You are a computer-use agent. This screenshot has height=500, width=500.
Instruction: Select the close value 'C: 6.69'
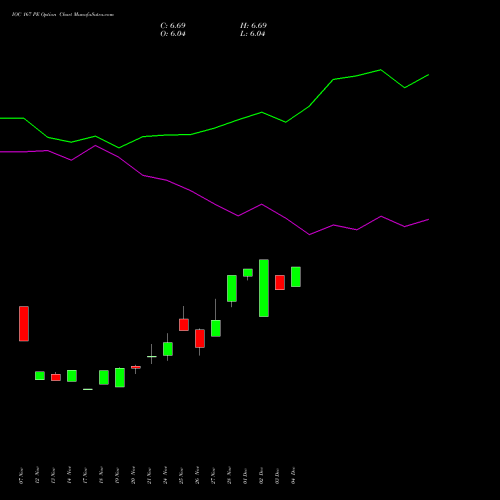point(173,26)
